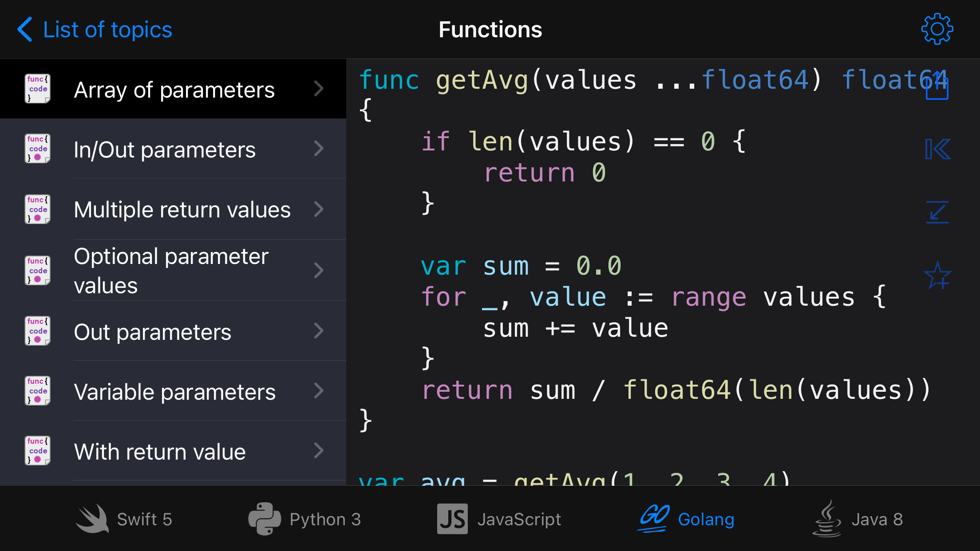Click the Array of parameters func icon

tap(37, 89)
